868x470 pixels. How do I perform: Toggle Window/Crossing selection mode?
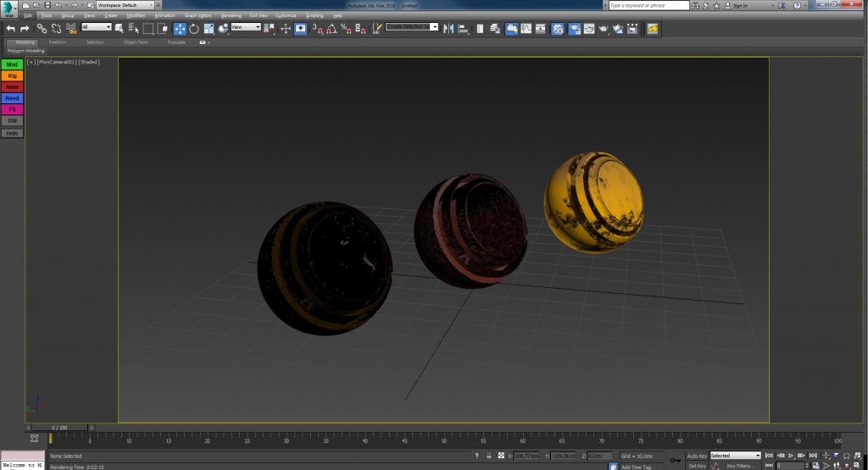162,29
